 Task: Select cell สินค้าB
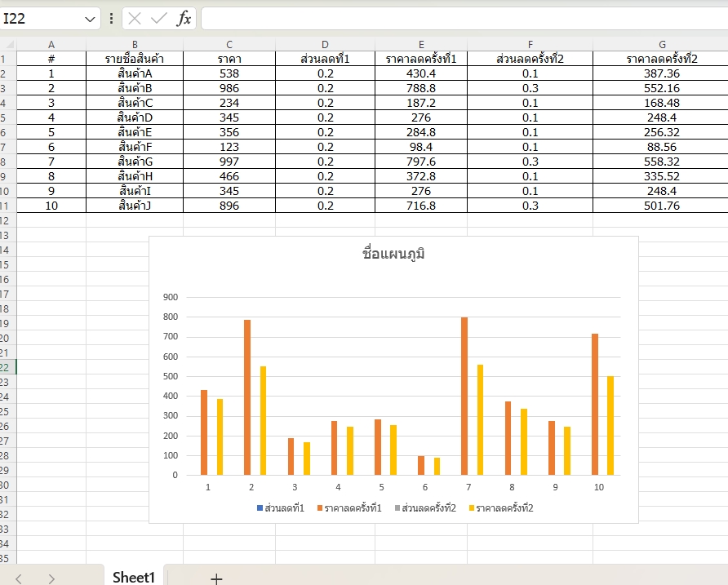tap(135, 88)
